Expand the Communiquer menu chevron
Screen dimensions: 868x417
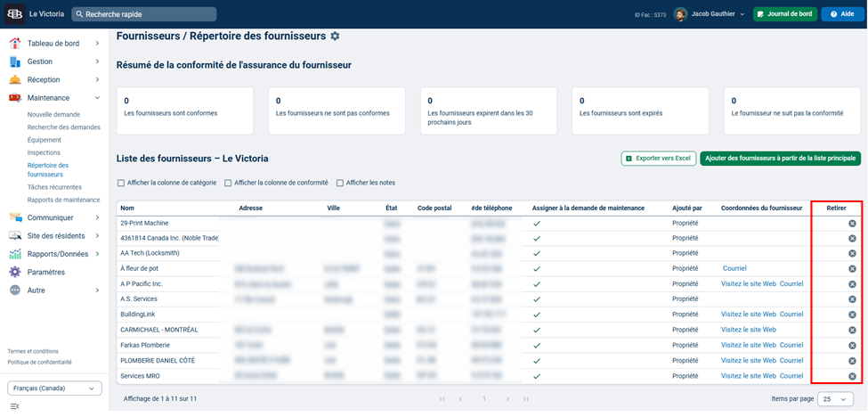(x=97, y=217)
